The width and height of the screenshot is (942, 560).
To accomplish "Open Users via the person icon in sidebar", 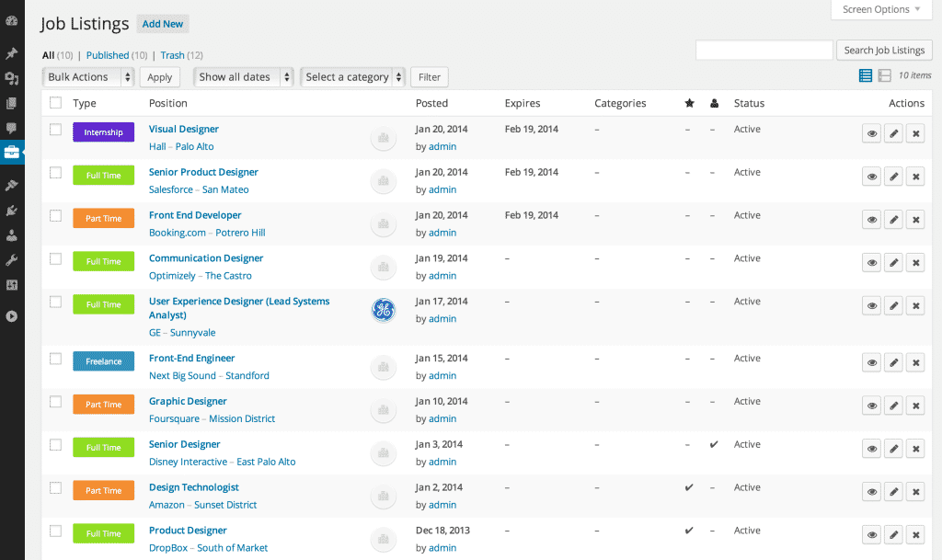I will tap(12, 234).
